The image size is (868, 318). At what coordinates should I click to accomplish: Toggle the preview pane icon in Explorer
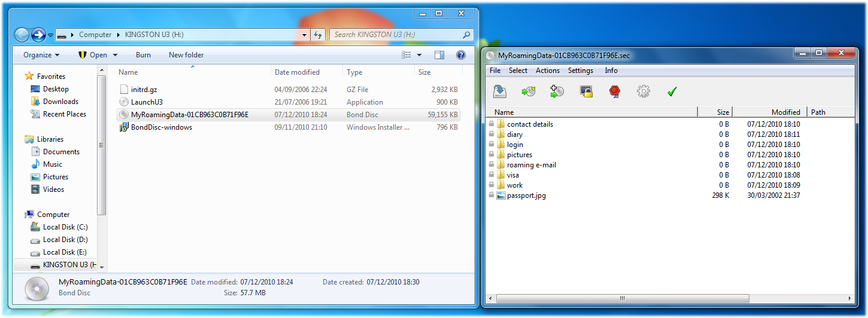tap(439, 55)
